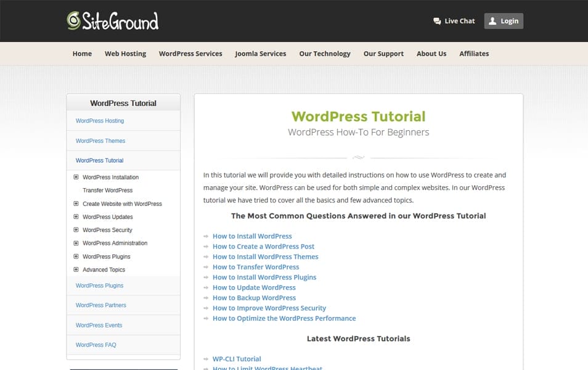Viewport: 588px width, 370px height.
Task: Select WordPress Themes in the sidebar
Action: click(x=100, y=141)
